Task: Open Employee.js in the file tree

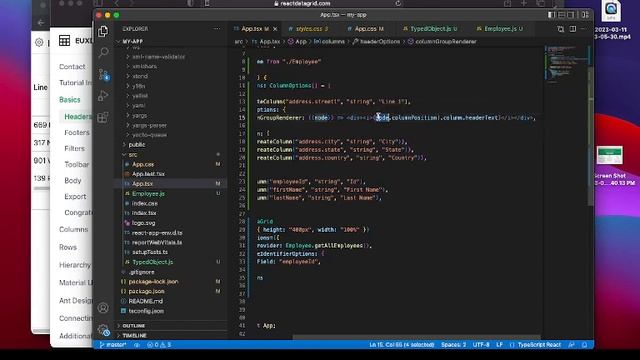Action: click(148, 193)
